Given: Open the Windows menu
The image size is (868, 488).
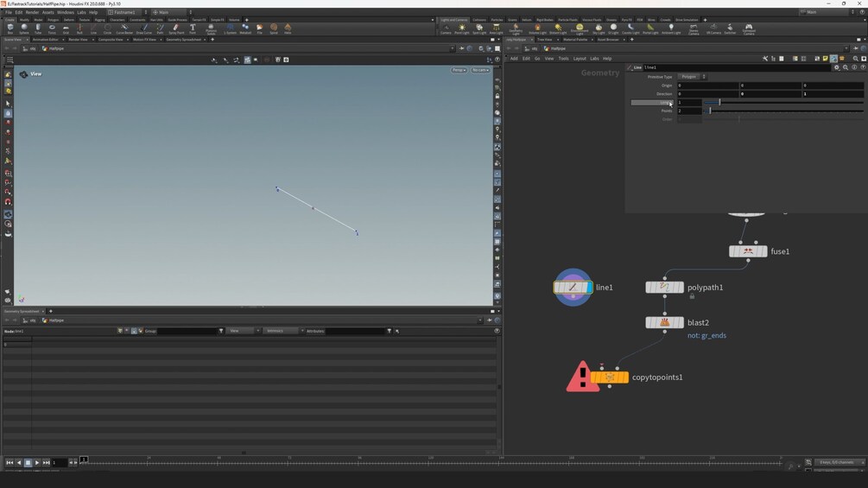Looking at the screenshot, I should point(66,12).
